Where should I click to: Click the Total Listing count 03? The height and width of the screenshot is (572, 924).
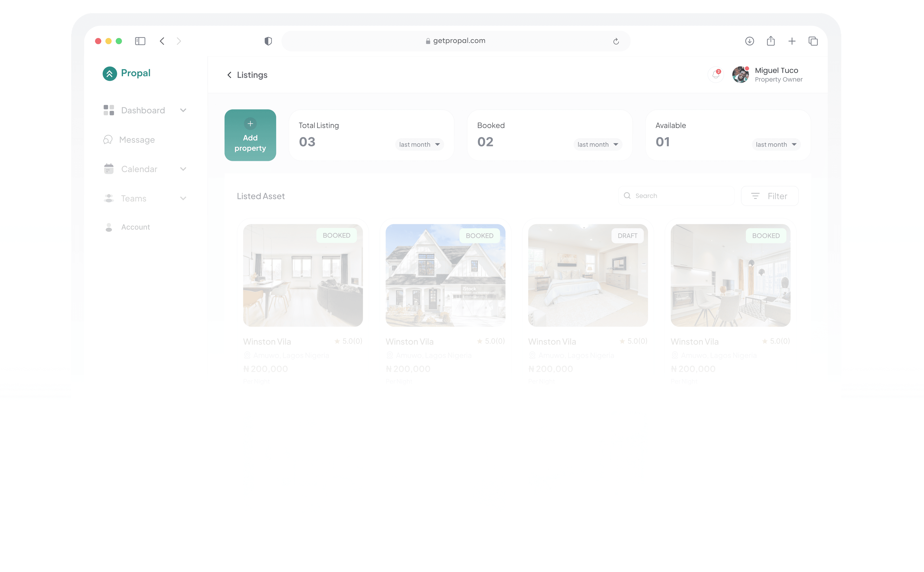[x=307, y=142]
